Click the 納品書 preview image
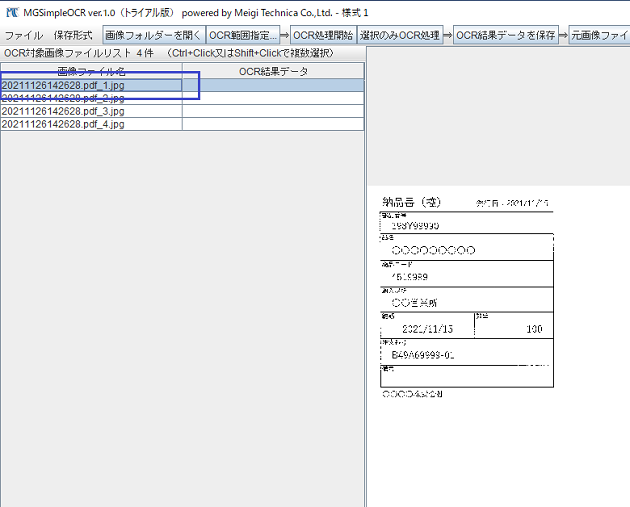 466,295
